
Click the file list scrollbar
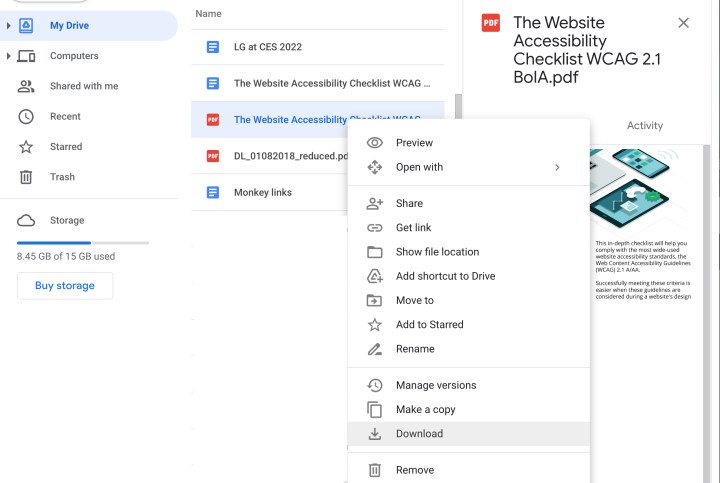tap(457, 107)
